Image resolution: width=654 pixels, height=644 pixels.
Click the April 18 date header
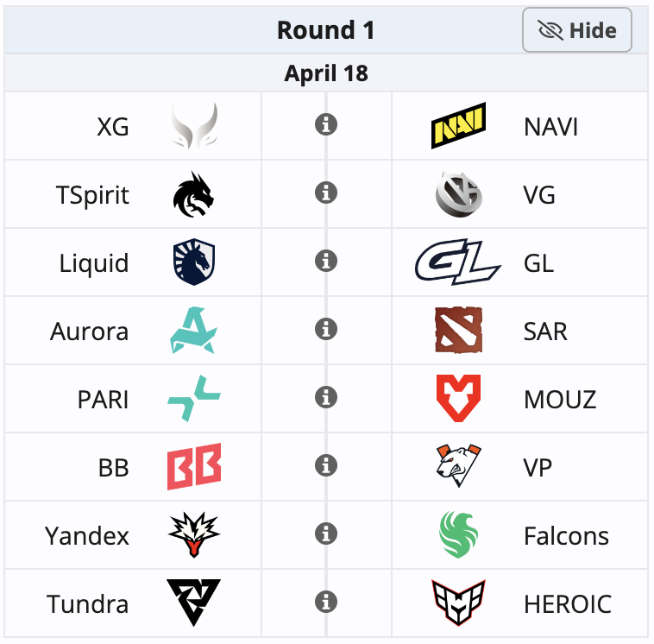[x=326, y=73]
